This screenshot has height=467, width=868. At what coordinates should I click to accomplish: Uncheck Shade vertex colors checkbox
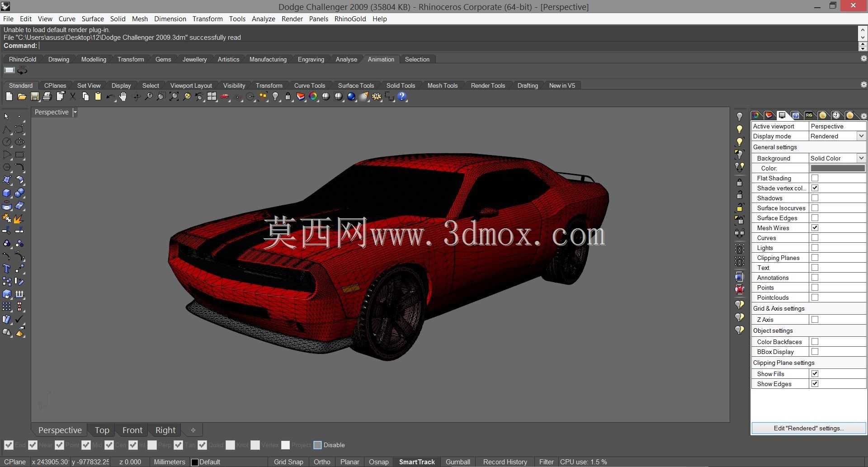(815, 188)
